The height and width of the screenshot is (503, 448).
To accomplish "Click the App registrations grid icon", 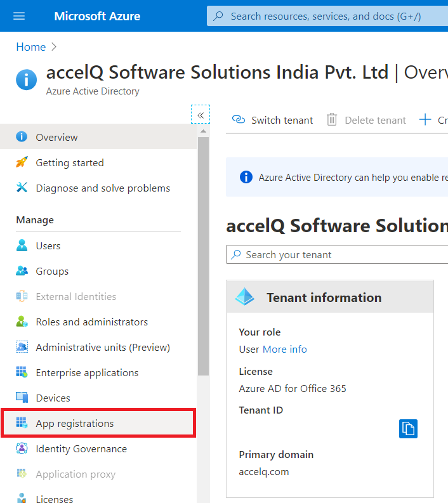I will click(x=22, y=422).
